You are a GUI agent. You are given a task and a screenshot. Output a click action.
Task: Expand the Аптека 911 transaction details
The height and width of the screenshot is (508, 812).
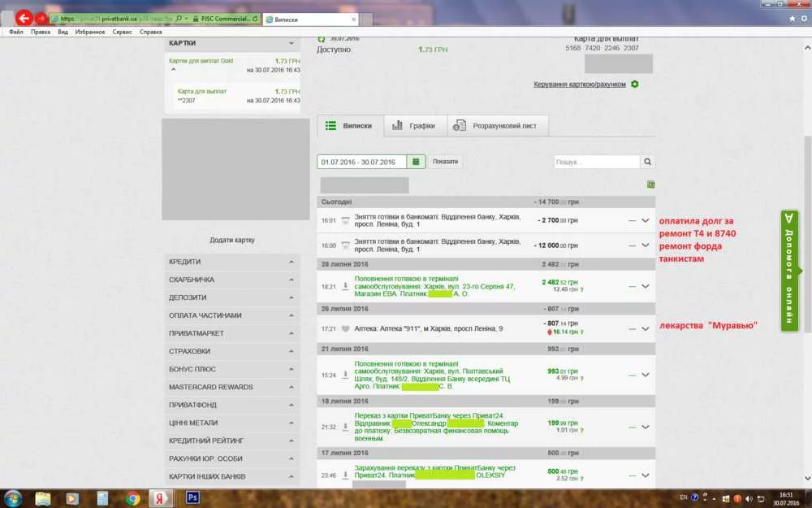click(x=646, y=328)
